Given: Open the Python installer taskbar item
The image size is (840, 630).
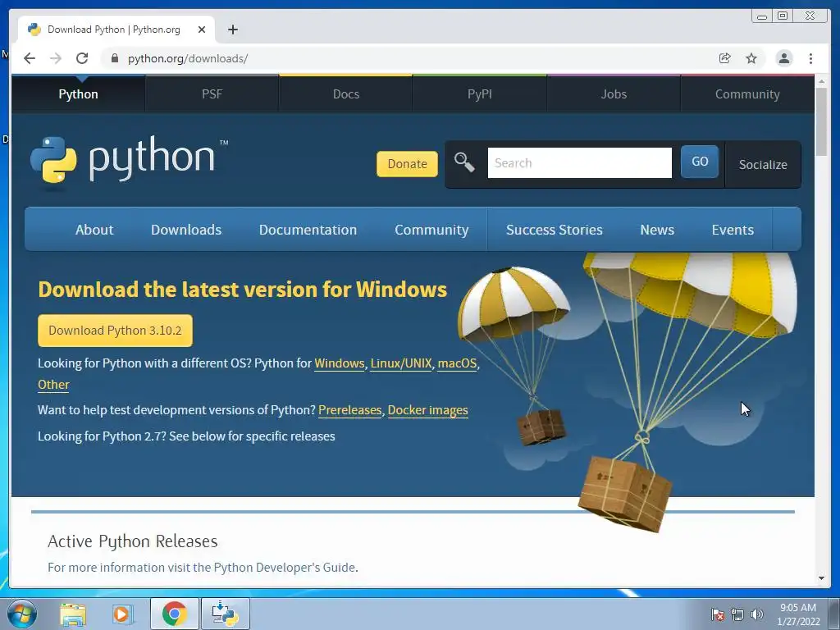Looking at the screenshot, I should pos(225,614).
